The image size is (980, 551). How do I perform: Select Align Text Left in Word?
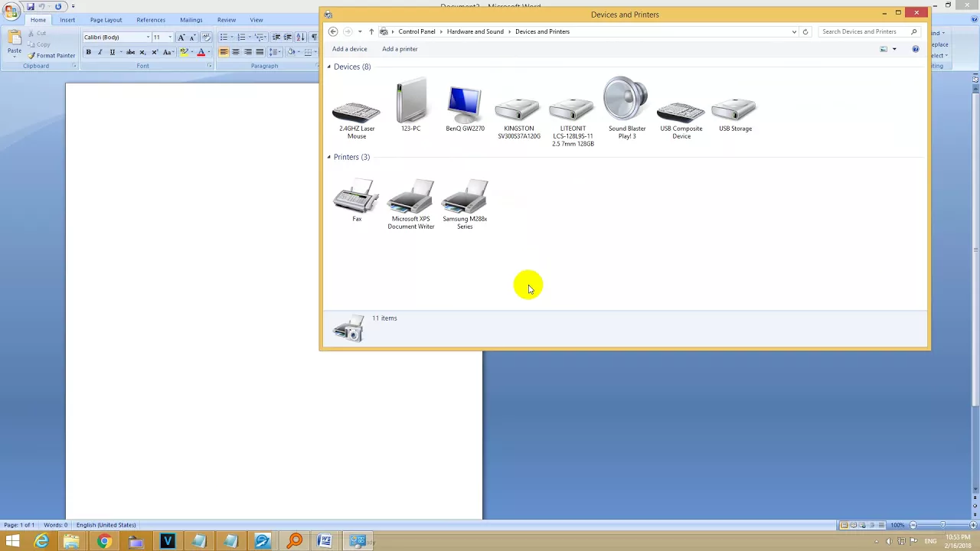coord(224,52)
